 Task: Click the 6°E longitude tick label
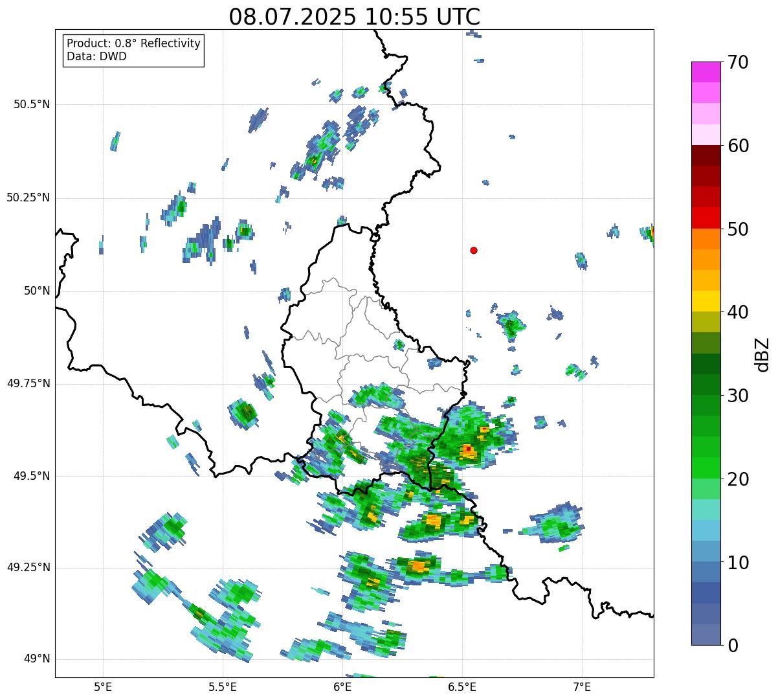[x=342, y=687]
